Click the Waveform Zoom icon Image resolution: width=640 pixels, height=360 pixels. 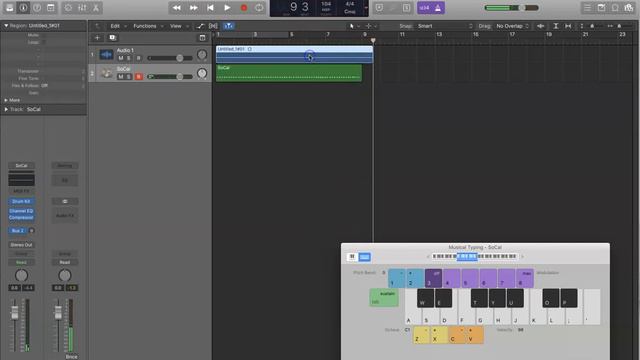(x=540, y=26)
